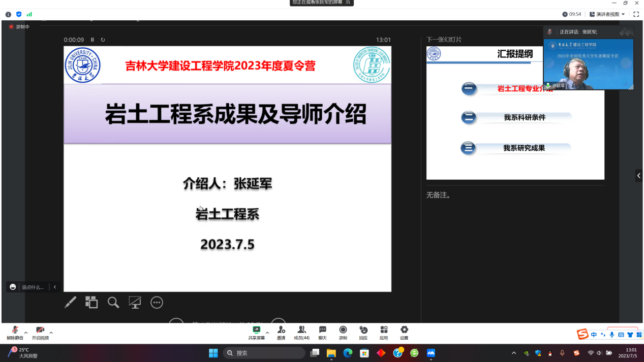The height and width of the screenshot is (362, 644).
Task: Toggle 解除静音 microphone button
Action: [x=15, y=333]
